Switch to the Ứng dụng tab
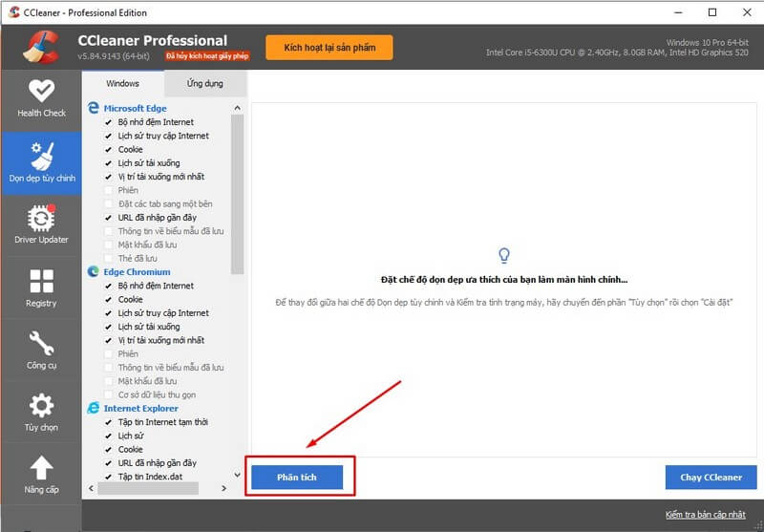This screenshot has width=764, height=532. pyautogui.click(x=204, y=84)
